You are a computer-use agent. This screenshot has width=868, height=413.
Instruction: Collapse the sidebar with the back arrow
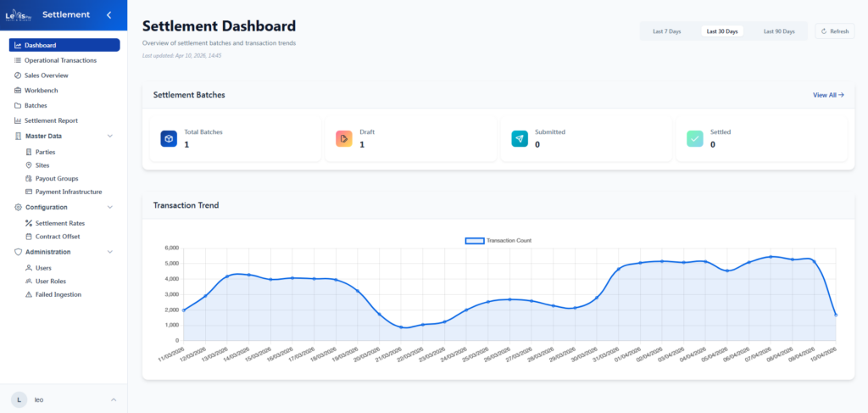[108, 14]
